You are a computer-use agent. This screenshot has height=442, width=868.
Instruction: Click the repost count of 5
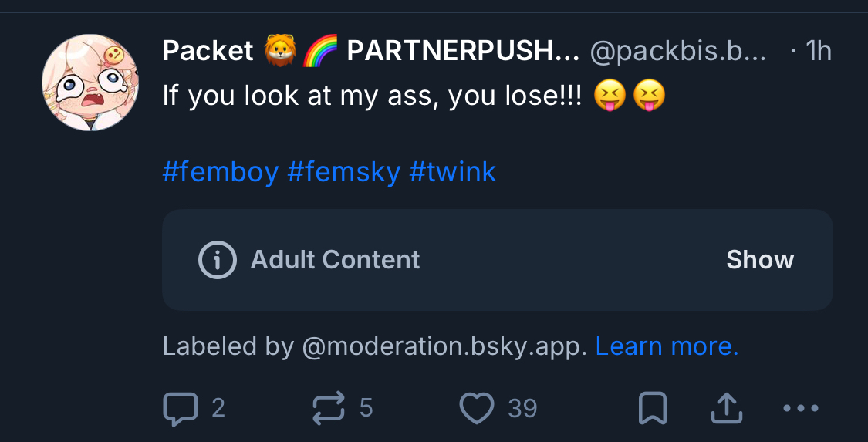(x=366, y=409)
